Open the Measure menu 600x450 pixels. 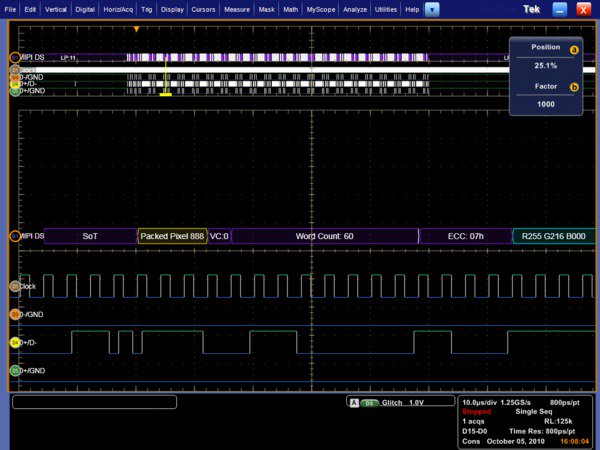tap(238, 9)
